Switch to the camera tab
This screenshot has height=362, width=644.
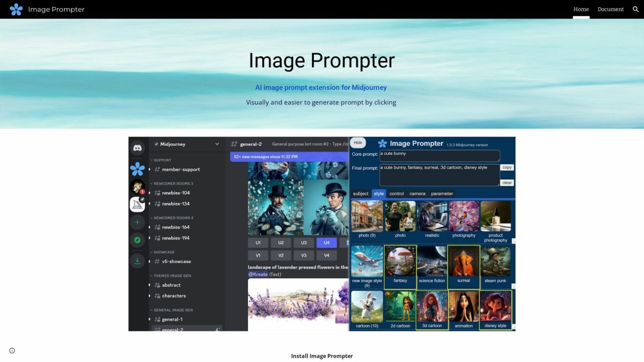(417, 194)
